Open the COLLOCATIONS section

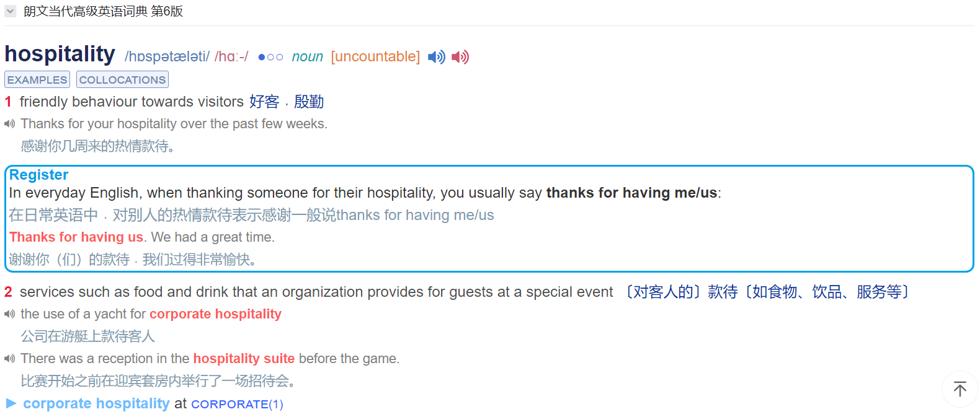[x=122, y=79]
